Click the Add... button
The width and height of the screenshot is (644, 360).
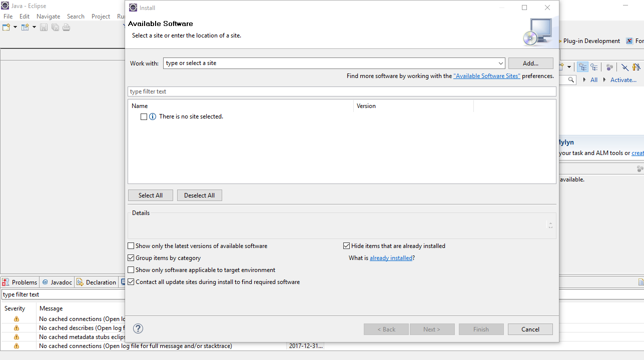[x=530, y=63]
